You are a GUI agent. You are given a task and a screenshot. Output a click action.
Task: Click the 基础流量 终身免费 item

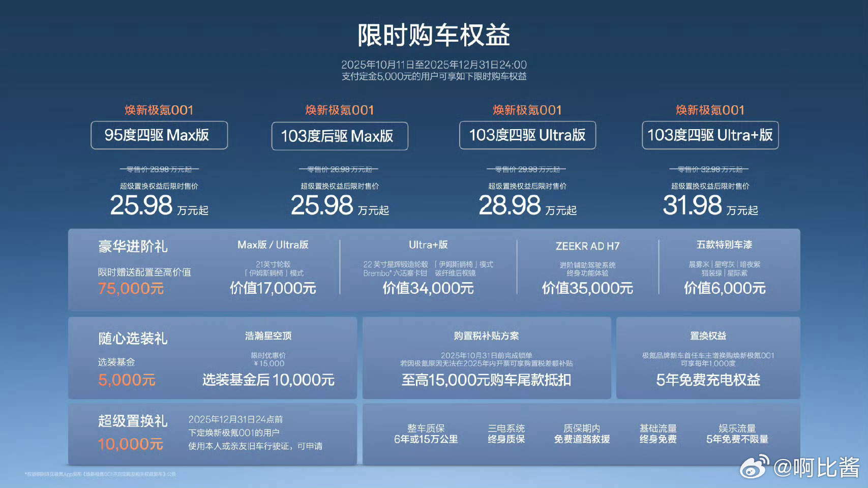[659, 434]
